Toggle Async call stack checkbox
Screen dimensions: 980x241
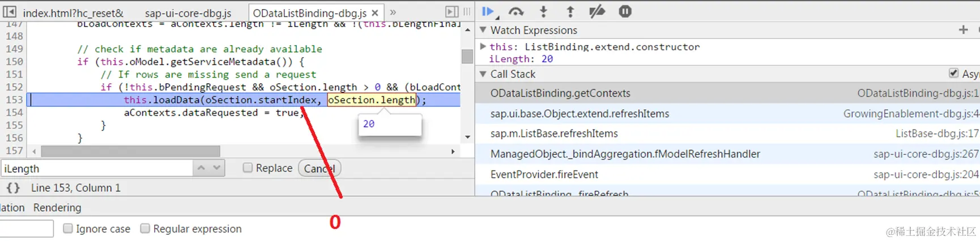click(954, 74)
